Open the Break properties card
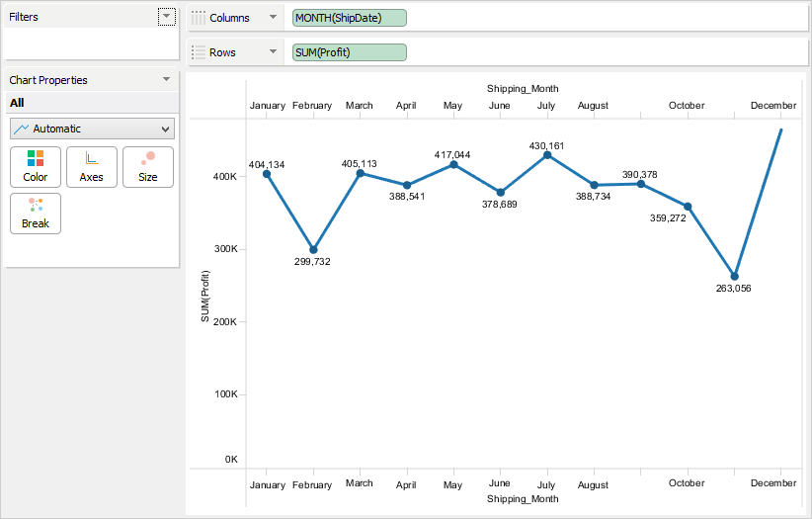Viewport: 812px width, 519px height. [36, 214]
